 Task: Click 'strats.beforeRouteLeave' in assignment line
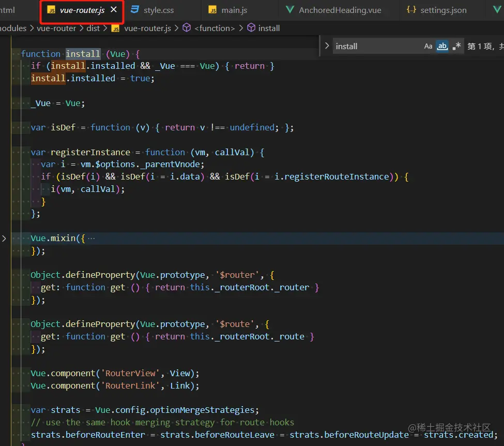[x=217, y=435]
